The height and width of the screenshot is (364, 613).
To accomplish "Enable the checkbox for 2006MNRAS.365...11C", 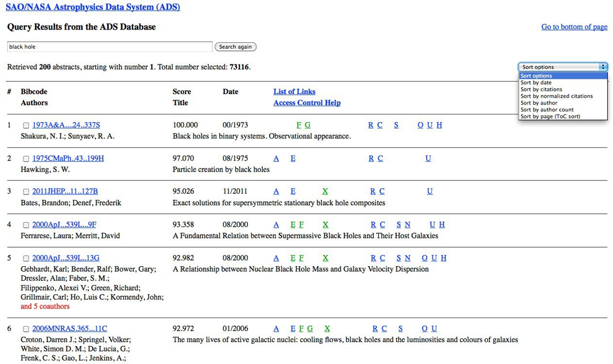I will 26,329.
